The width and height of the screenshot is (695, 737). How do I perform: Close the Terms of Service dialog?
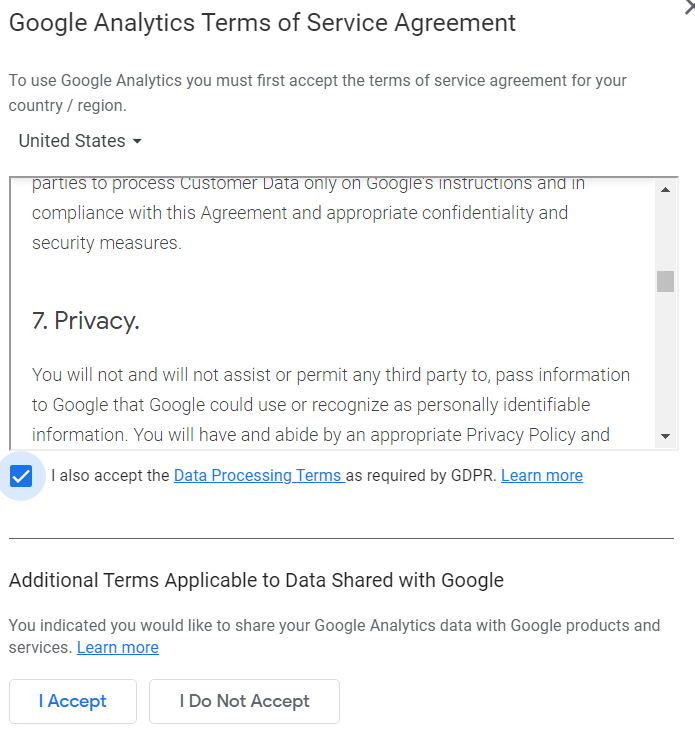(690, 7)
